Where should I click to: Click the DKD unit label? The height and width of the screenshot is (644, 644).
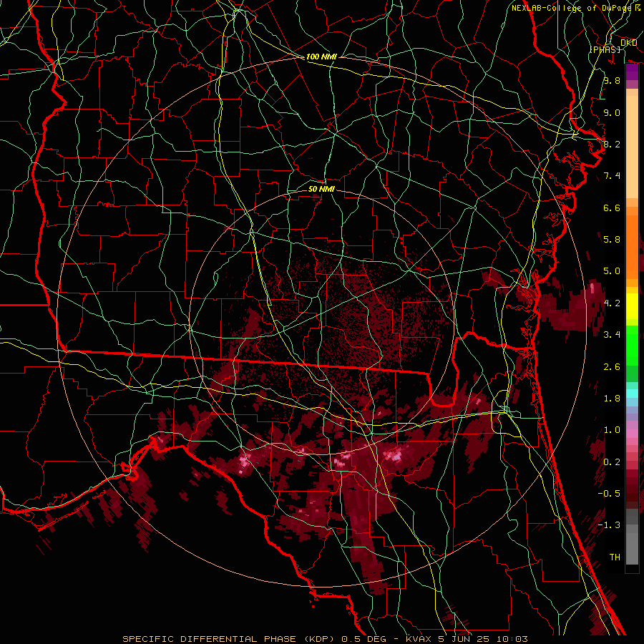click(x=628, y=43)
